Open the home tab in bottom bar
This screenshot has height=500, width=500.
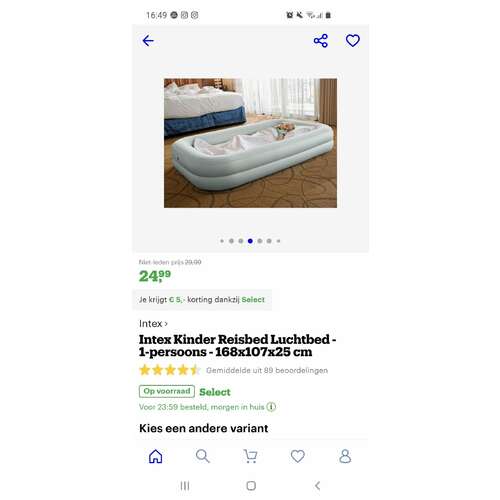pyautogui.click(x=156, y=456)
